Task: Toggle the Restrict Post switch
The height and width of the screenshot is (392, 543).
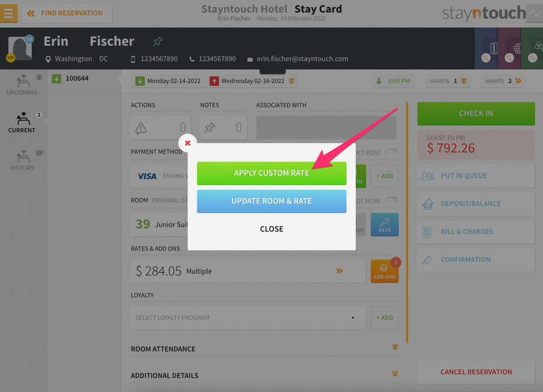Action: coord(392,153)
